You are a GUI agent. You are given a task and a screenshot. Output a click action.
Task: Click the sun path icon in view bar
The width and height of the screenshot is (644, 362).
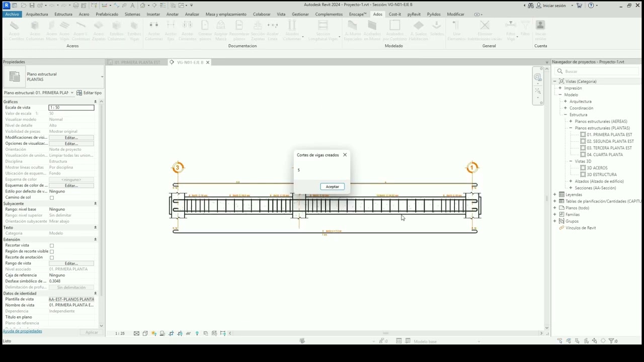click(x=153, y=333)
